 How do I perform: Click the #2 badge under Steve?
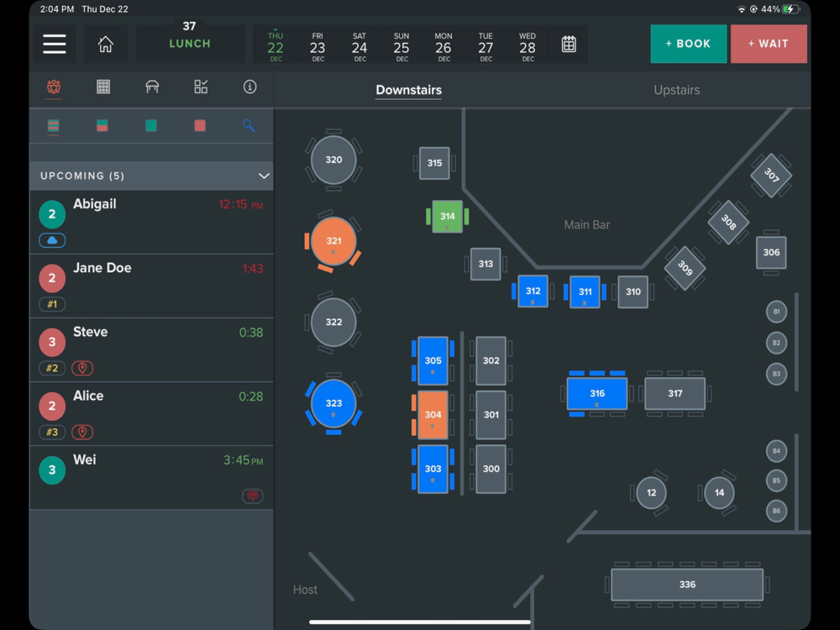pos(52,368)
